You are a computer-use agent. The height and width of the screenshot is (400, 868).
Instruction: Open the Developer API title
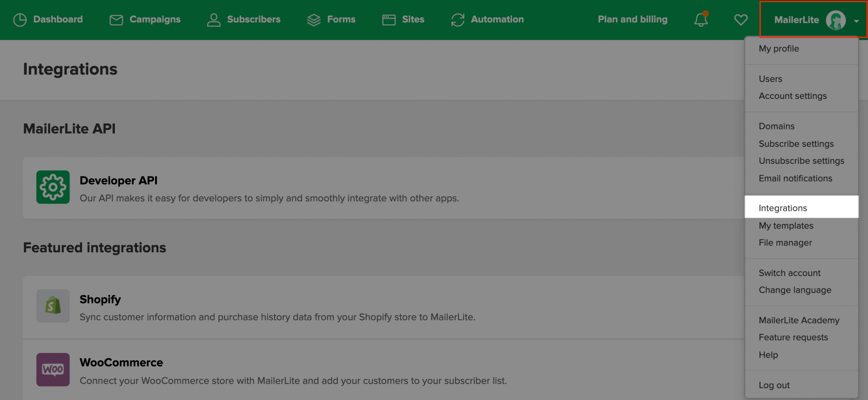point(119,181)
